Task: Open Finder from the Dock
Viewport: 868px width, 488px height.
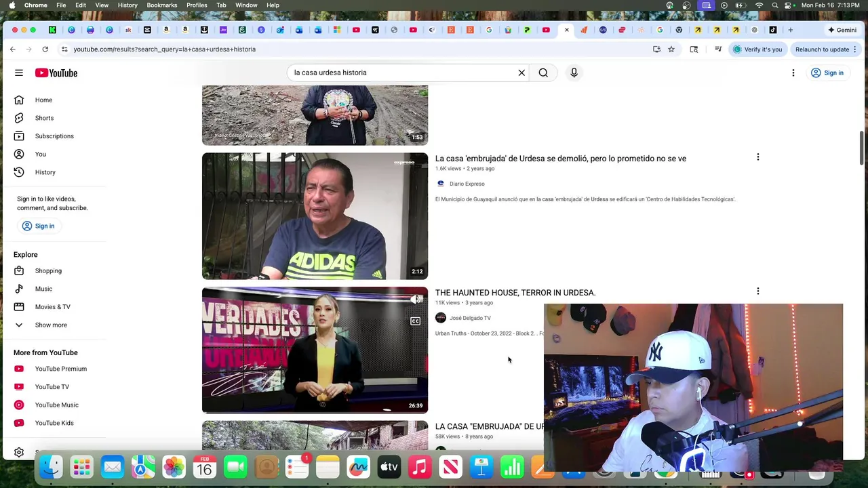Action: [51, 467]
